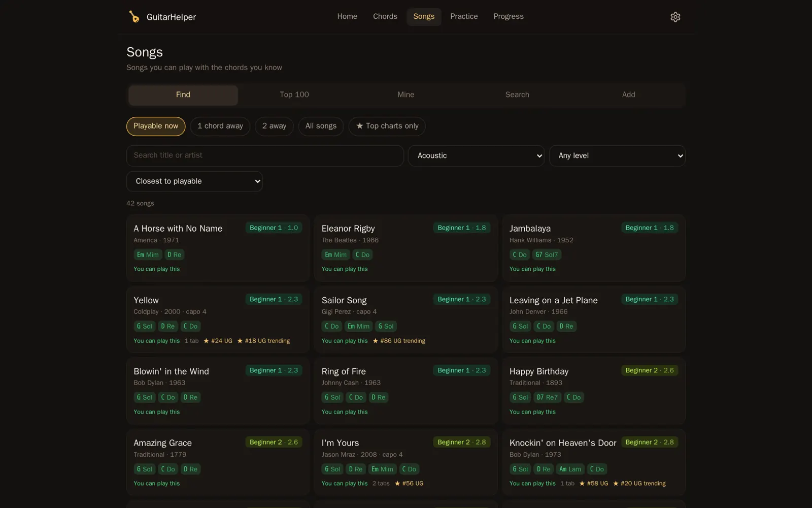Open the Practice nav item

tap(464, 17)
